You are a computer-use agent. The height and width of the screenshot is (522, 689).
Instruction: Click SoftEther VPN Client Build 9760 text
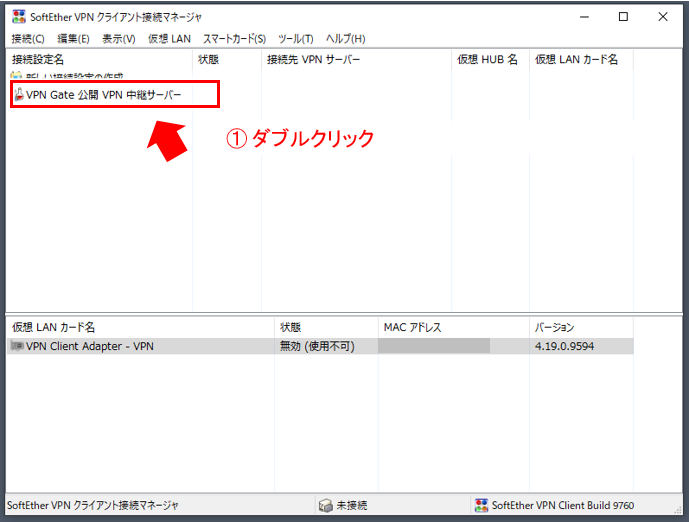(563, 505)
